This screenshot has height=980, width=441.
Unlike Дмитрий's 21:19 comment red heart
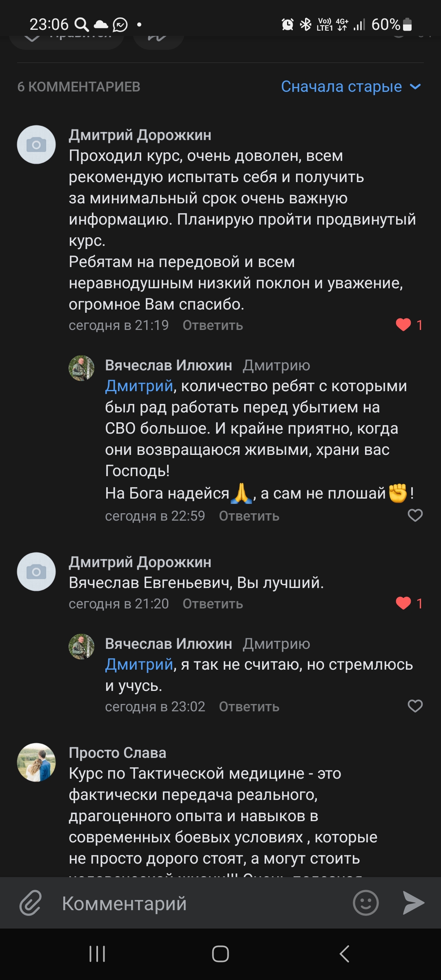[403, 325]
